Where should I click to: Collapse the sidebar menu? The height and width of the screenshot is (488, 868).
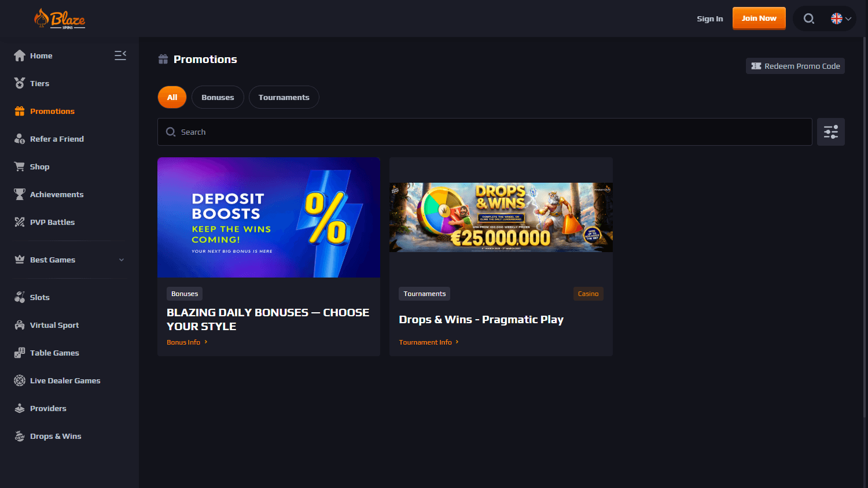pyautogui.click(x=120, y=56)
